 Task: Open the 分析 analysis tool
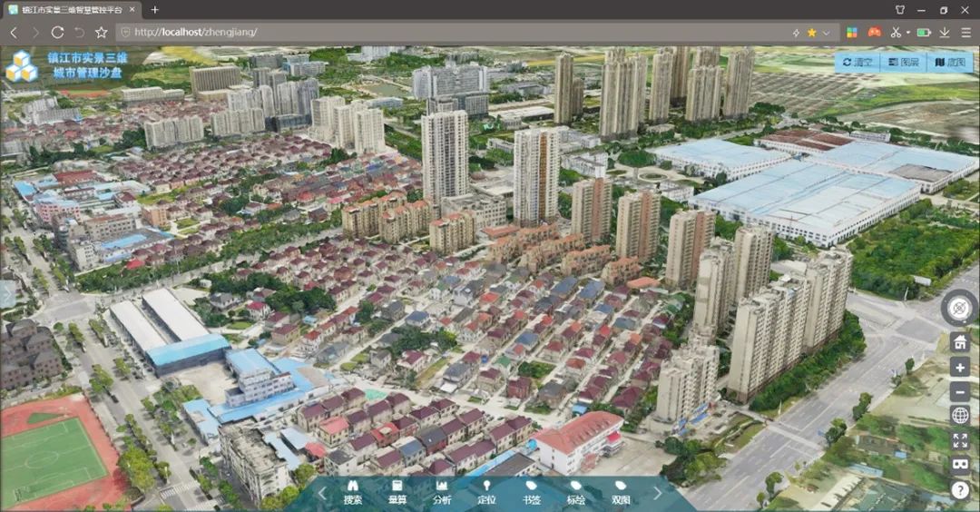click(442, 491)
